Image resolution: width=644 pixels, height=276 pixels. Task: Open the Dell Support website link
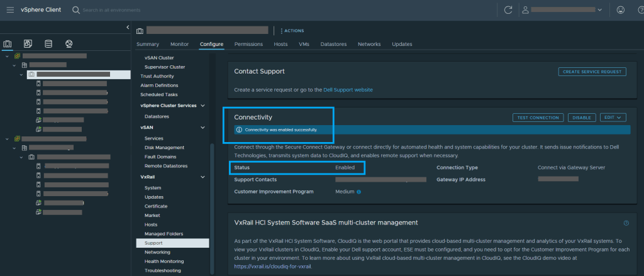pyautogui.click(x=348, y=90)
